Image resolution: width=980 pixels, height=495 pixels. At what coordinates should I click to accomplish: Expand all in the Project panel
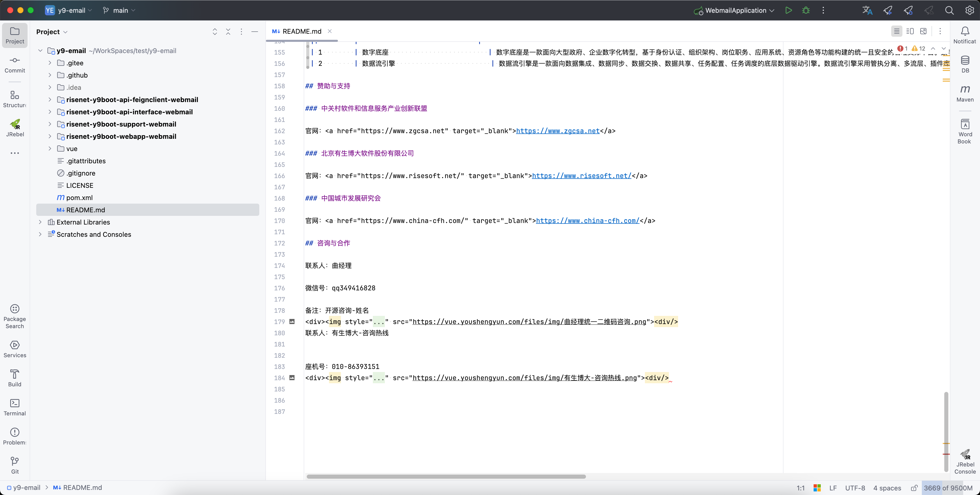(x=215, y=32)
